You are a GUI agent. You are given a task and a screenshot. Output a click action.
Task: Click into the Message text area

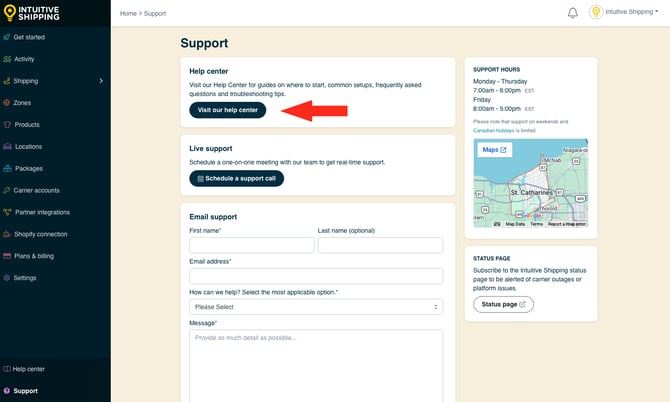pyautogui.click(x=316, y=366)
